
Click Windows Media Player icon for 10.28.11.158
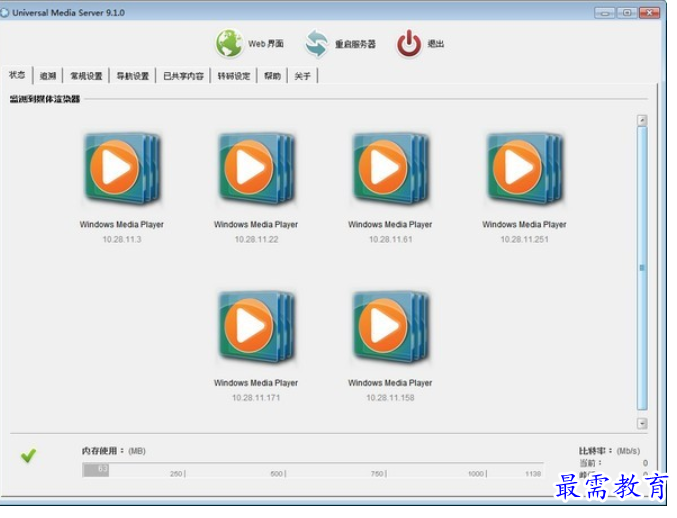click(x=390, y=327)
